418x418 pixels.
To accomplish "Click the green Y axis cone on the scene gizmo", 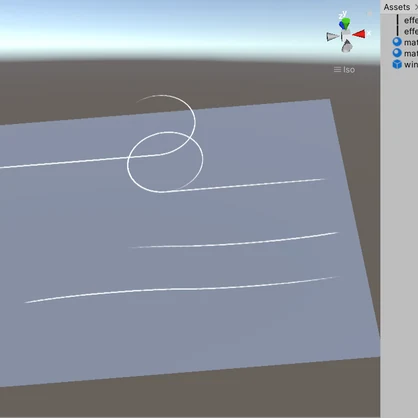I will (346, 23).
